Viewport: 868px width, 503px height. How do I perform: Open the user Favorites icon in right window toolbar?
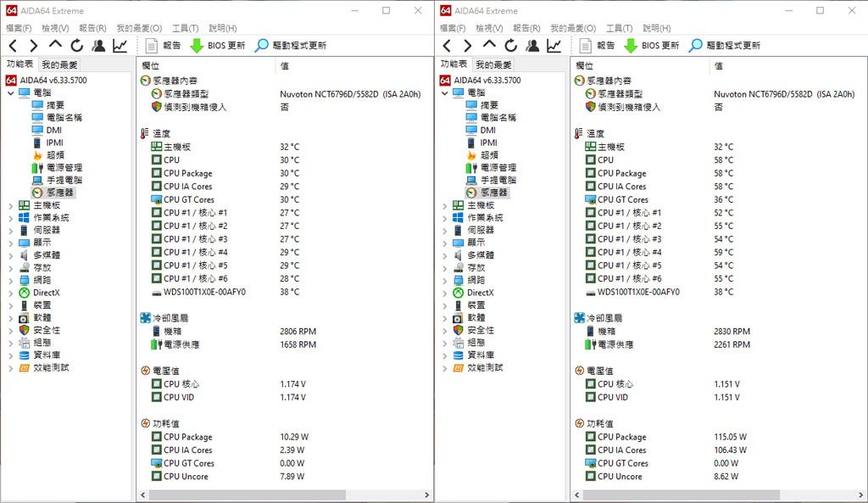(x=532, y=46)
